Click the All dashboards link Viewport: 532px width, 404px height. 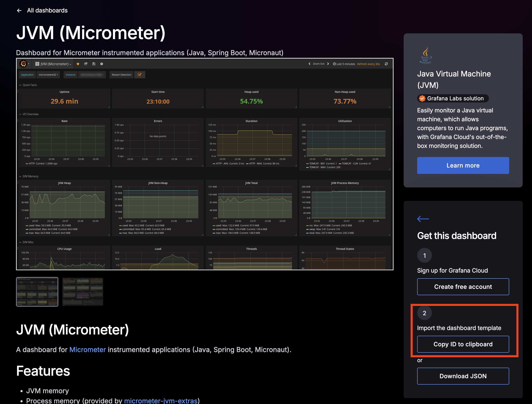point(47,11)
